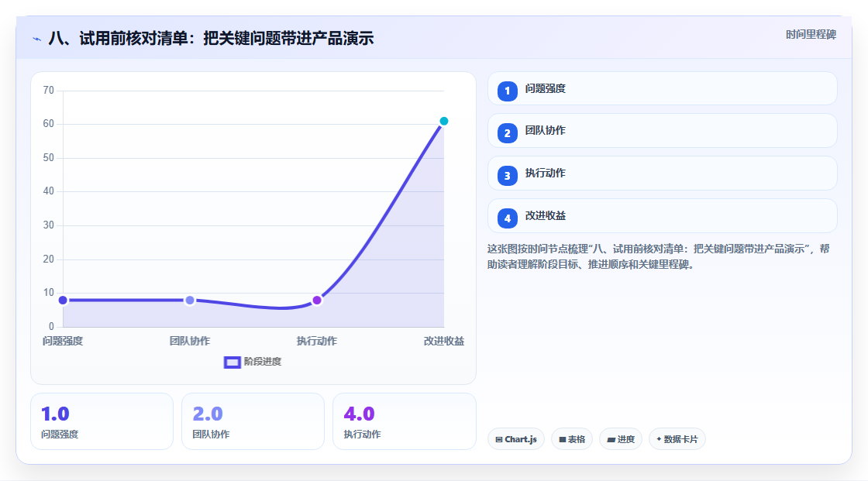Select the 问题强度 data point on chart
The width and height of the screenshot is (868, 481).
pyautogui.click(x=63, y=300)
